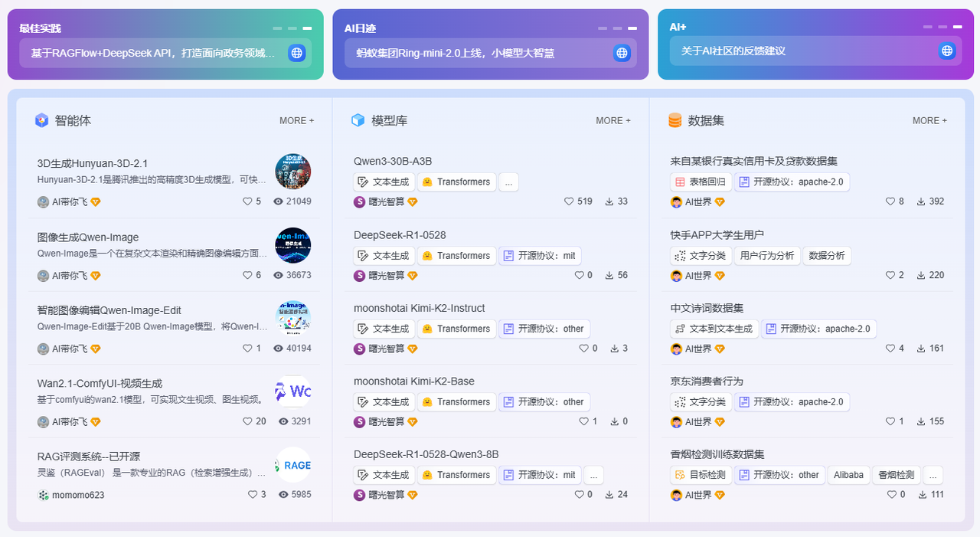
Task: Click 目标检测 tag
Action: (701, 475)
